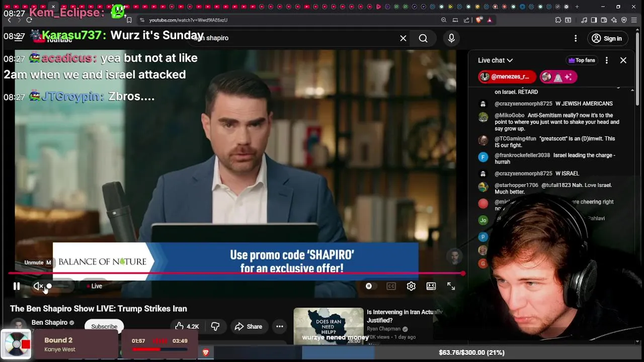This screenshot has height=362, width=644.
Task: Subscribe to Ben Shapiro channel
Action: [104, 326]
